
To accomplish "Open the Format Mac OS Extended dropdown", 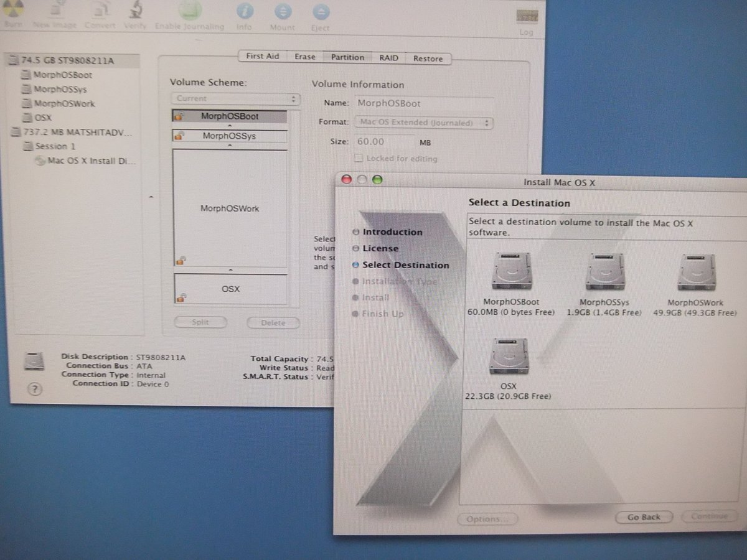I will [423, 123].
